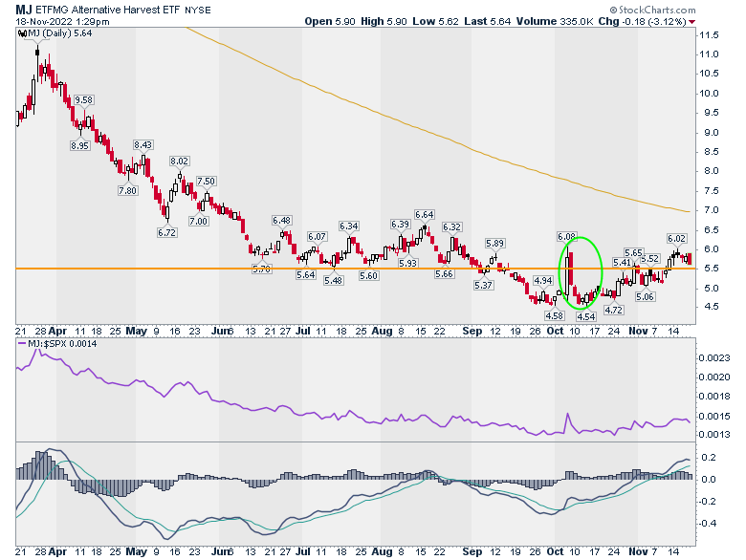The width and height of the screenshot is (746, 560).
Task: Click the 6.39 peak price label
Action: pos(400,224)
